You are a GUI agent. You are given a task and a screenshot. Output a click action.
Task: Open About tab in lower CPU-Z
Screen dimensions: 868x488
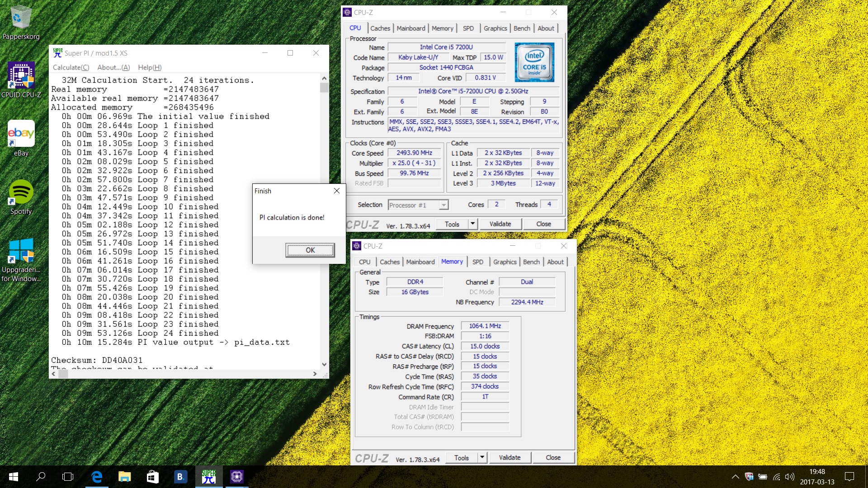[x=555, y=262]
